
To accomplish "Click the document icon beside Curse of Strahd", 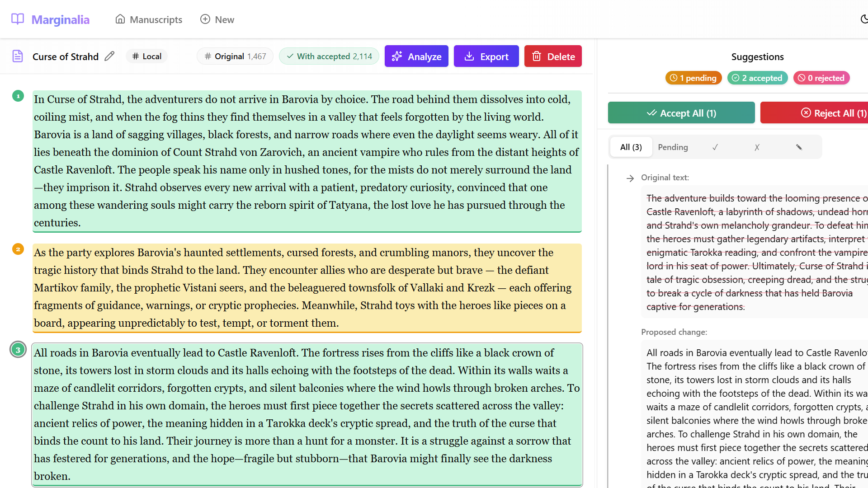I will [18, 56].
